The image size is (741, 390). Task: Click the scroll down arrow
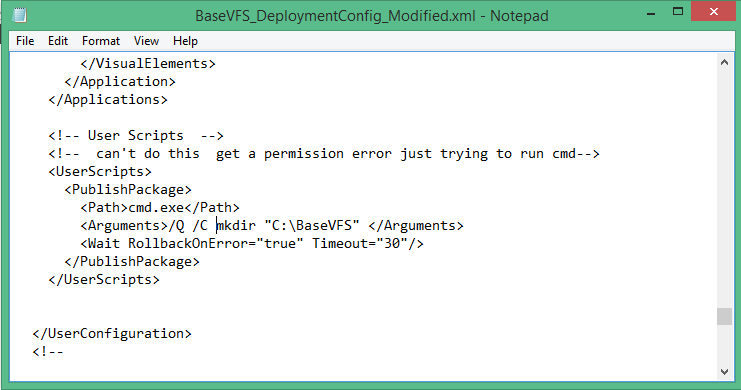tap(724, 372)
